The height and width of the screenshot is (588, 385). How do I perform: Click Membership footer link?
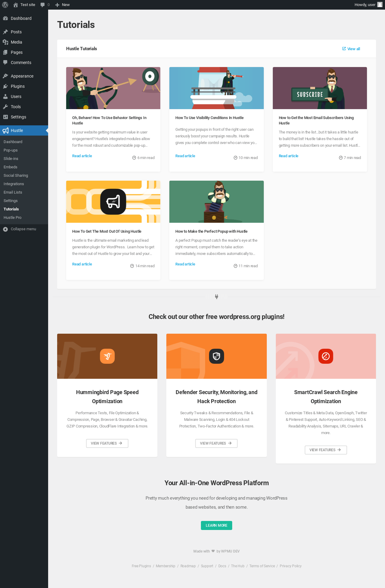(165, 566)
